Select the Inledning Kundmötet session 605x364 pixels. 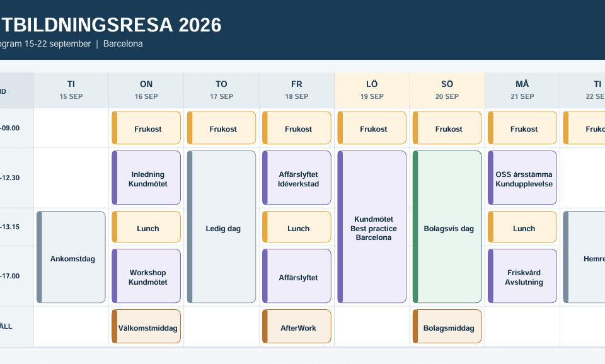pos(146,178)
